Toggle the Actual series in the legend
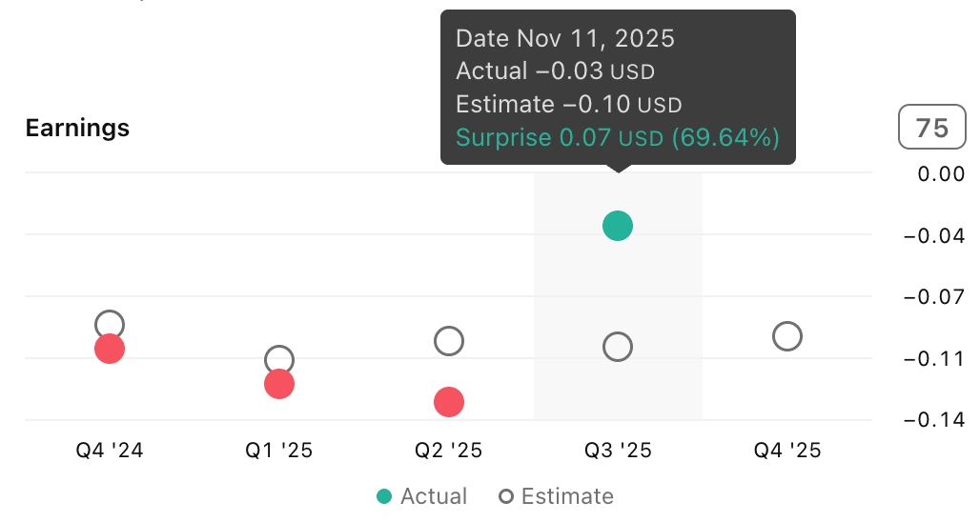 [x=422, y=496]
